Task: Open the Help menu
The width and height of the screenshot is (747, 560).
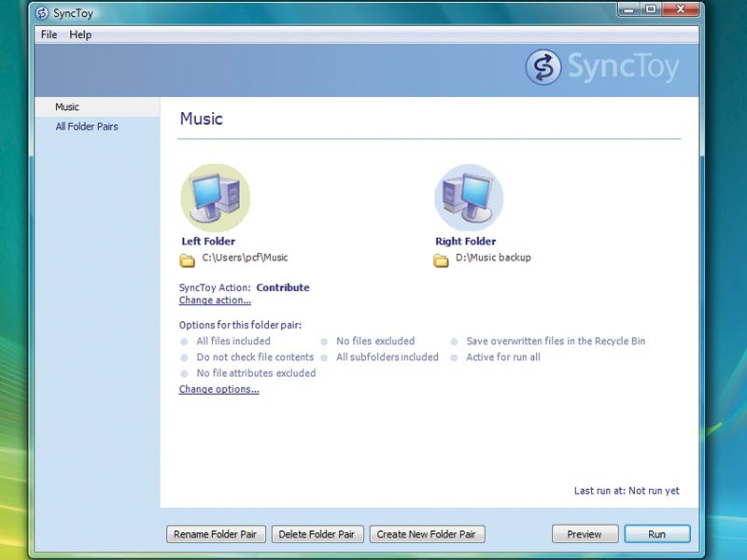Action: pyautogui.click(x=80, y=35)
